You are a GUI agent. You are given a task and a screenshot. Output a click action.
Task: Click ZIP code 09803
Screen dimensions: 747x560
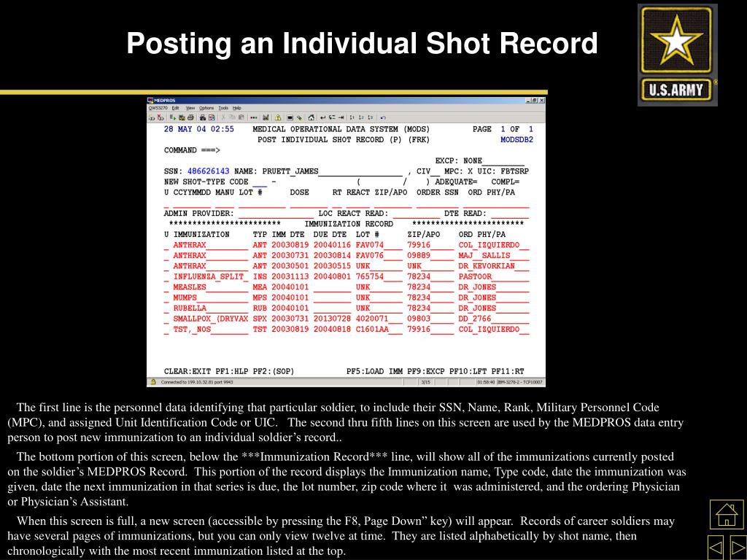(419, 319)
